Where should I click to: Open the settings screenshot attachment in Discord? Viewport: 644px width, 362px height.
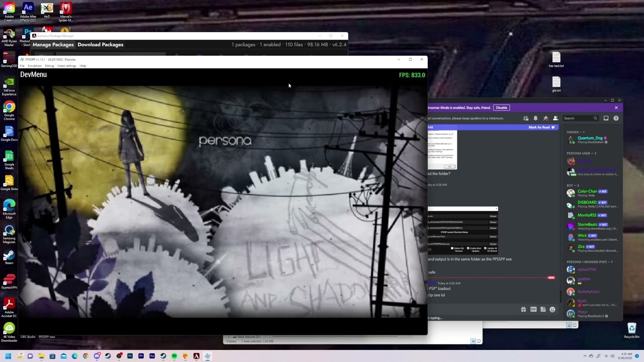(463, 230)
